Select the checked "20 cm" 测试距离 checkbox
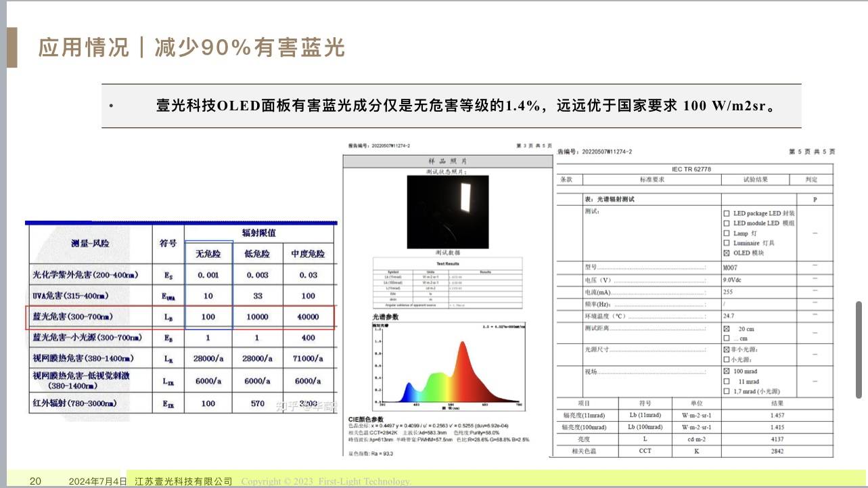The height and width of the screenshot is (488, 868). tap(727, 330)
